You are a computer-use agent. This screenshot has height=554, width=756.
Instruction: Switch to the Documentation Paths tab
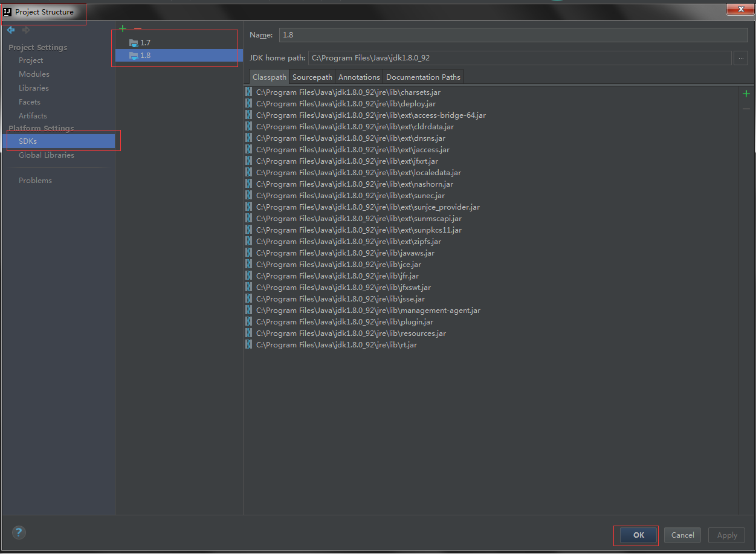click(423, 77)
